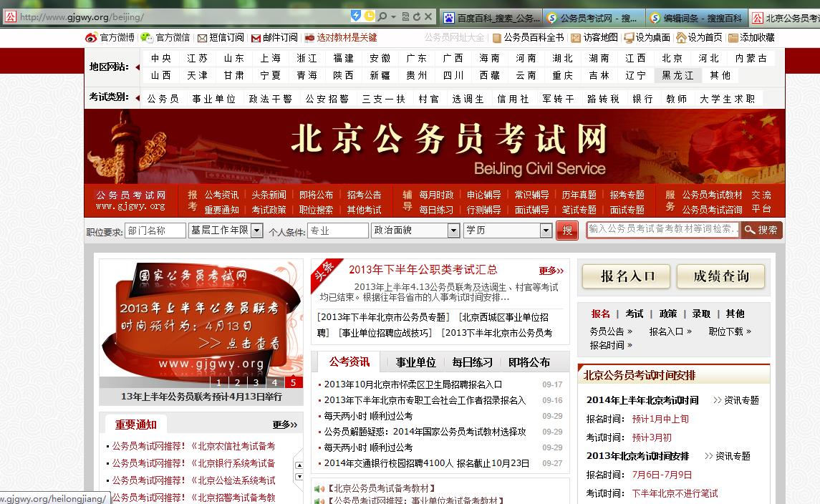Viewport: 820px width, 504px height.
Task: Click the stop loading X icon
Action: (428, 16)
